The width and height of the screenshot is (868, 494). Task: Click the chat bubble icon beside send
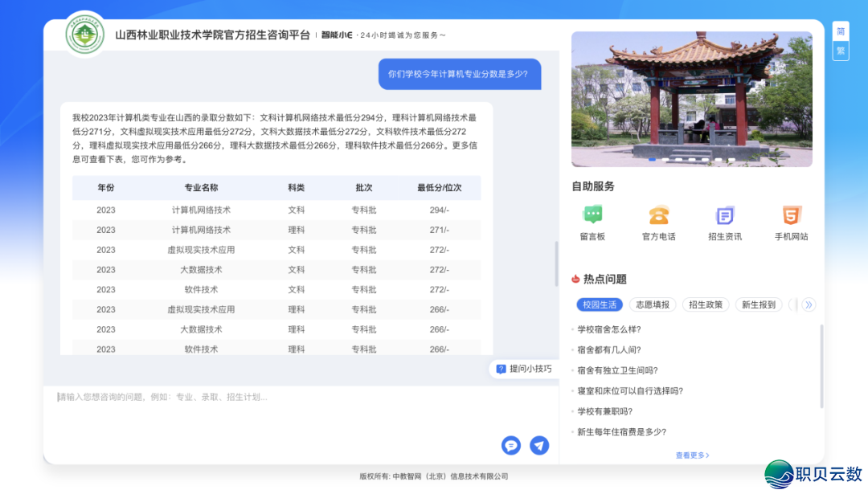click(511, 445)
